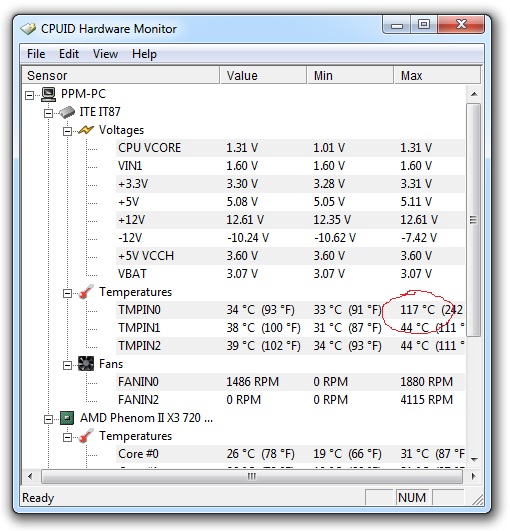Screen dimensions: 510x531
Task: Open the Help menu
Action: tap(144, 54)
